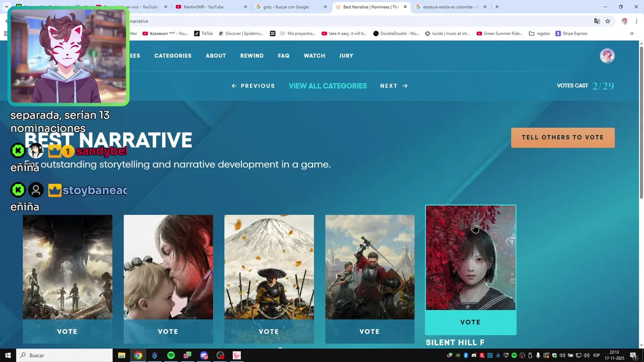Open the WATCH menu item

click(314, 56)
